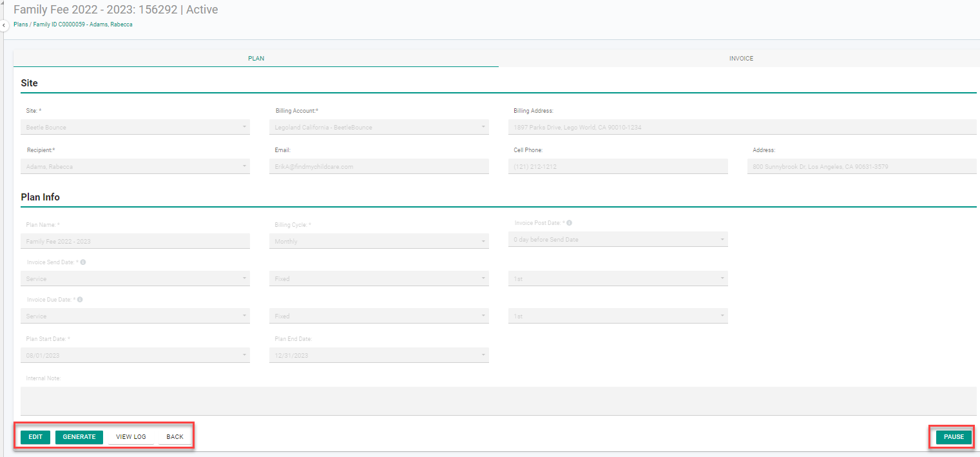Open Plan End Date picker 12/31/2023
Image resolution: width=980 pixels, height=457 pixels.
point(379,355)
